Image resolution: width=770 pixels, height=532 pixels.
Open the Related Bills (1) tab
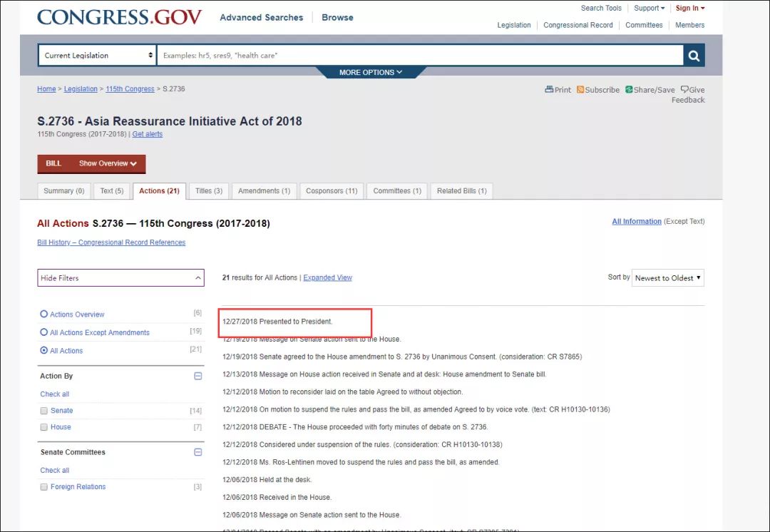tap(461, 191)
